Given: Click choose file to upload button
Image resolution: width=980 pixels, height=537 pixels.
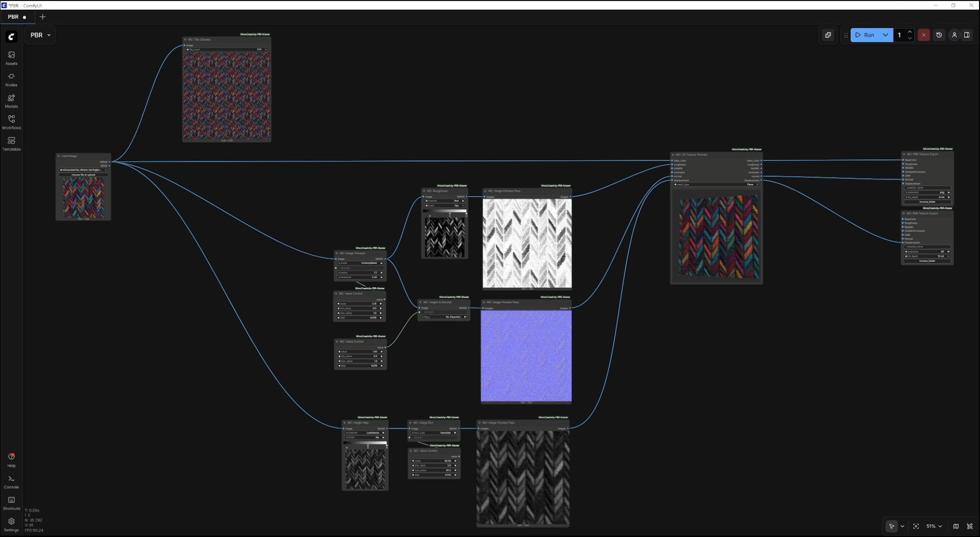Looking at the screenshot, I should click(83, 175).
